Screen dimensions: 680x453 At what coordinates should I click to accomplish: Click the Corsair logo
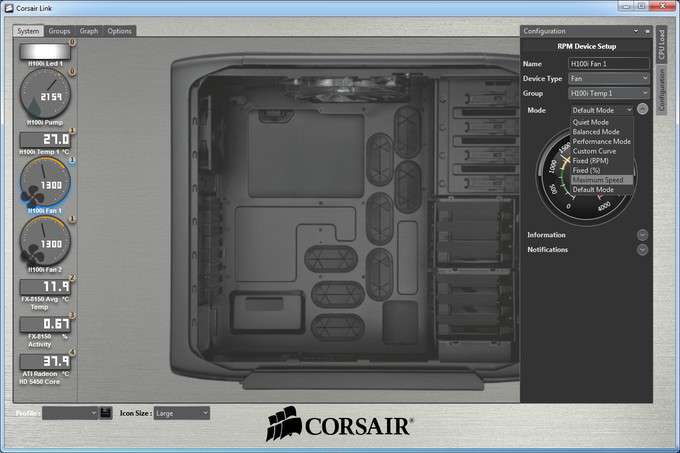(339, 424)
